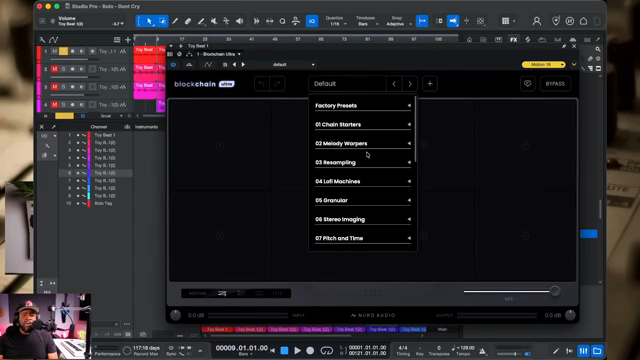
Task: Open the Snap Adaptive dropdown
Action: (398, 24)
